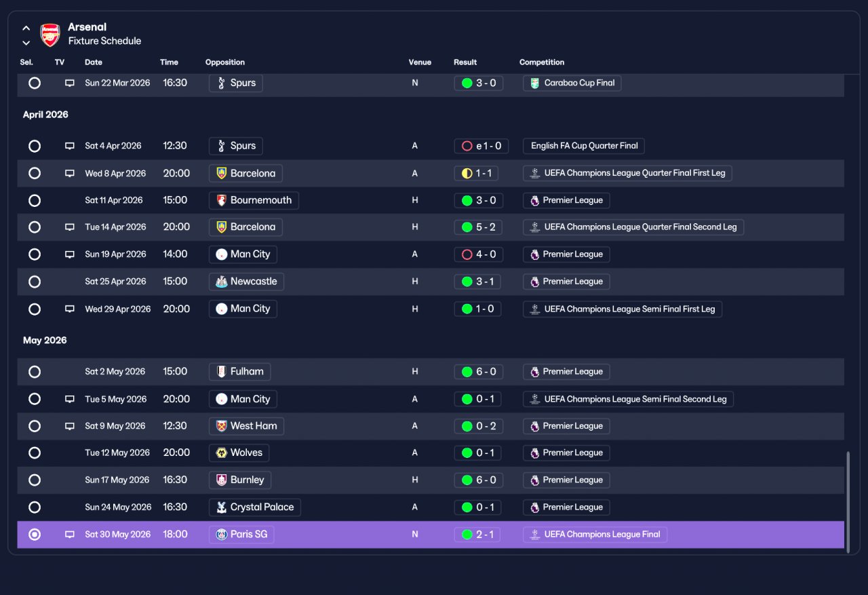Open Champions League Semi Final First Leg
Image resolution: width=868 pixels, height=595 pixels.
(623, 309)
